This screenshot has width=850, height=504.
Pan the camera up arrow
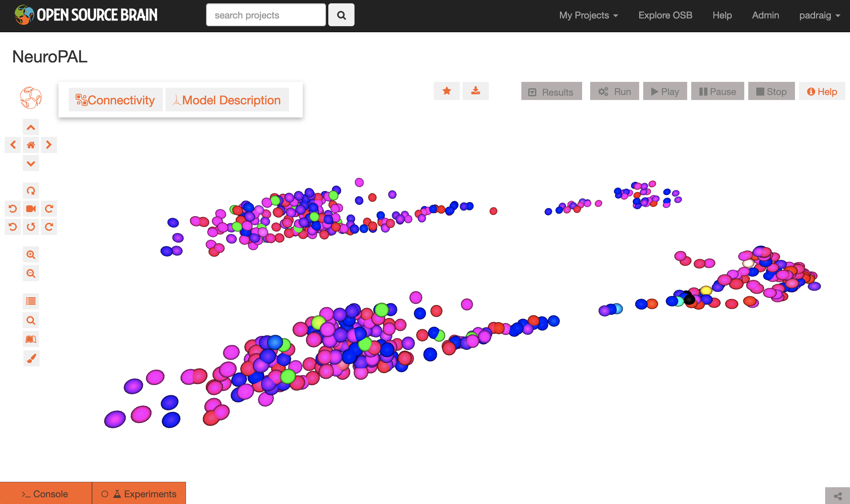(x=31, y=128)
